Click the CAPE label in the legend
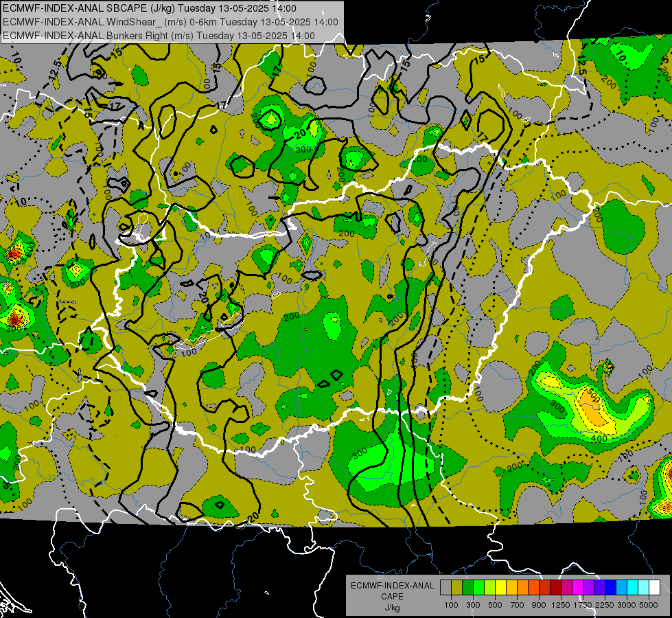 (392, 597)
